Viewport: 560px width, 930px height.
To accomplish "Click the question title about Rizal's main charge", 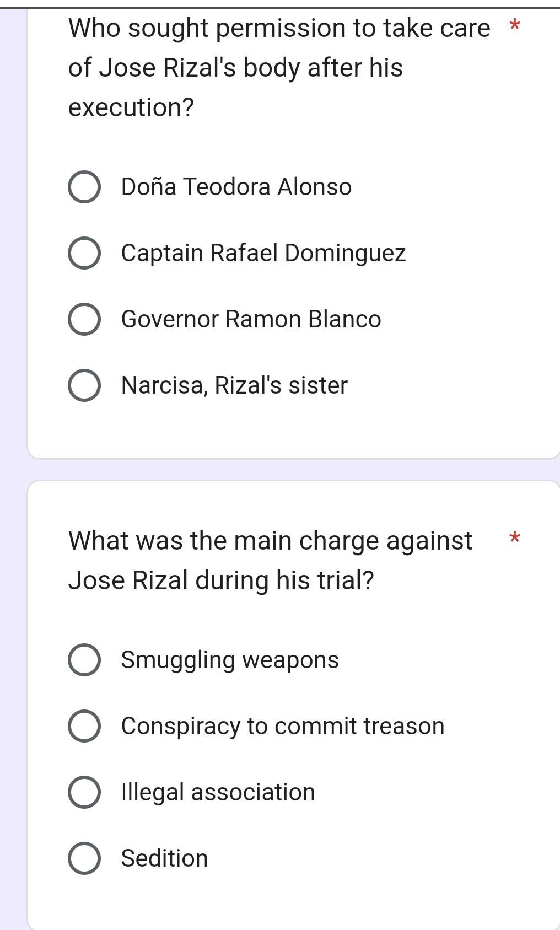I will tap(270, 560).
